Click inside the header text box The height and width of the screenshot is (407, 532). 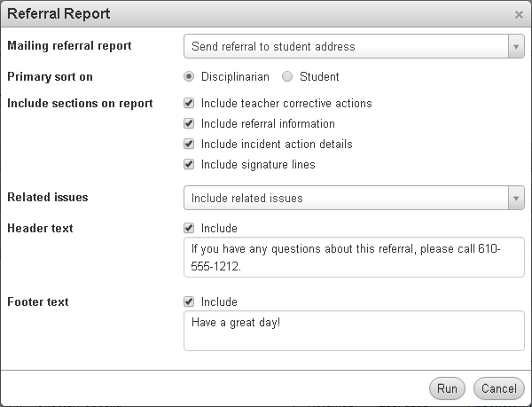pos(353,257)
